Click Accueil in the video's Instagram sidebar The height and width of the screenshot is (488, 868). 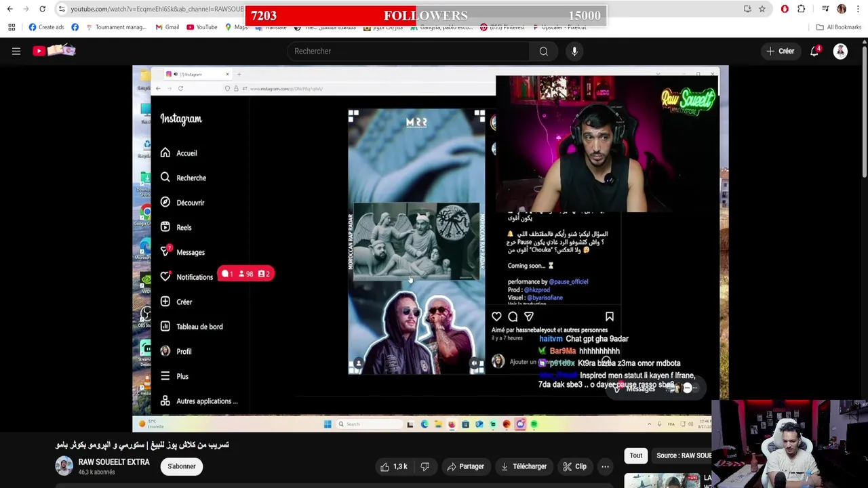tap(179, 153)
